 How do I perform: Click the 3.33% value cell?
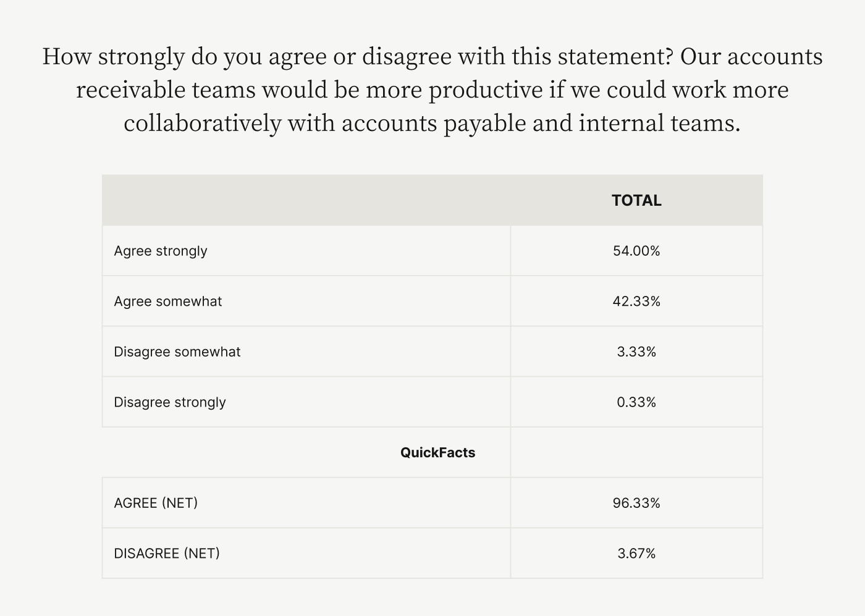click(636, 352)
